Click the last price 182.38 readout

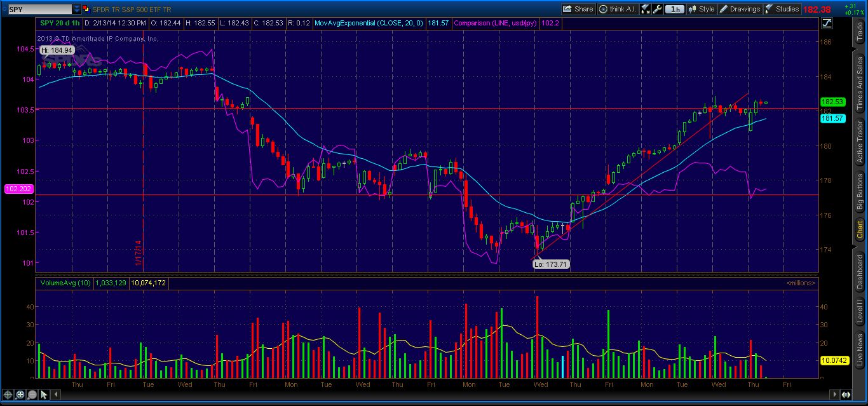coord(817,9)
